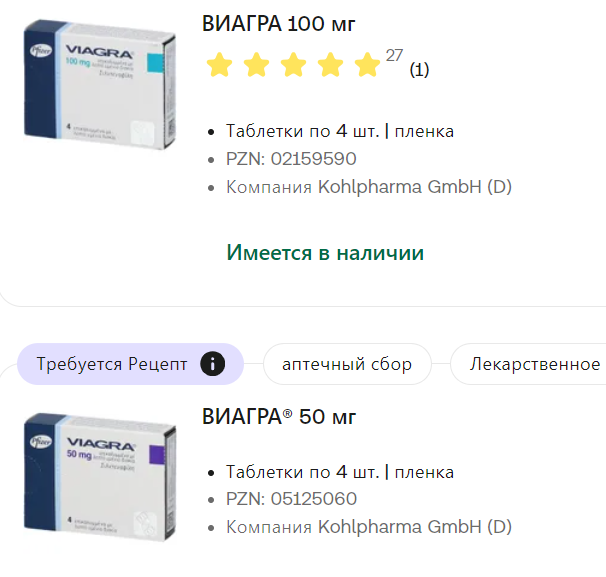Click the Kohlpharma GmbH company for 50 мг
The image size is (606, 577).
pos(414,527)
